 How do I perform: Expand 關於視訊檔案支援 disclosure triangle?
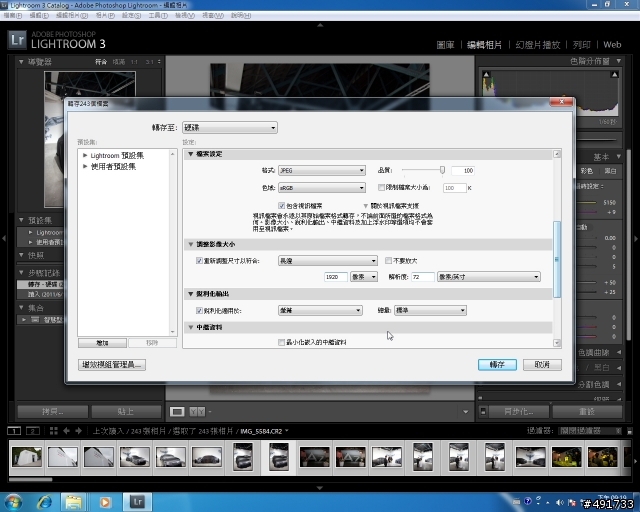click(x=366, y=206)
